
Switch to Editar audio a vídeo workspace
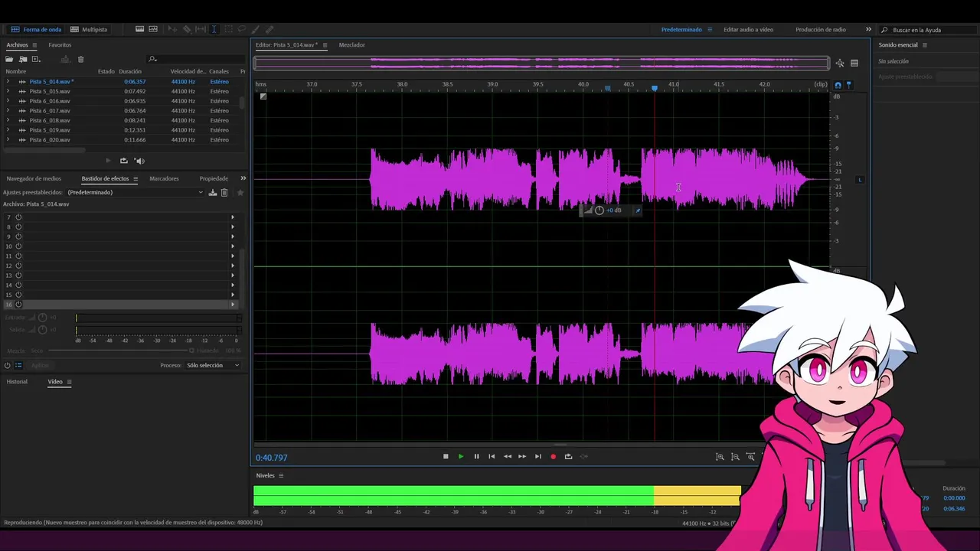(x=748, y=30)
